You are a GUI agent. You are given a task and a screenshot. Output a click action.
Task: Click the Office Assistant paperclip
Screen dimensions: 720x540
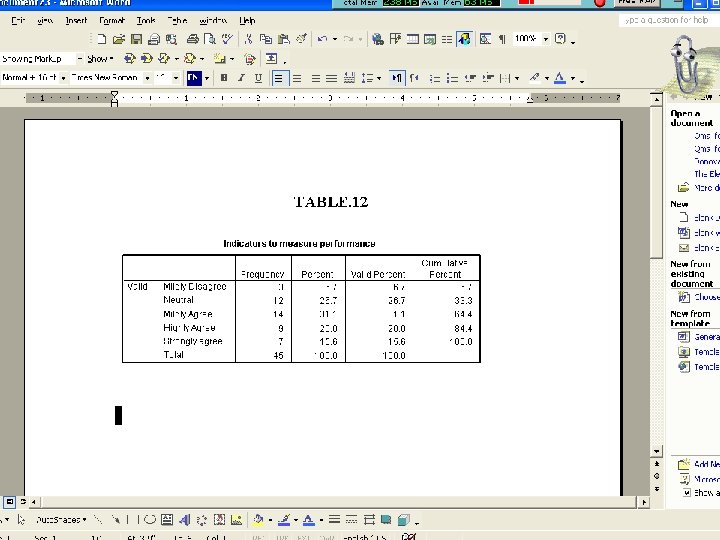coord(686,64)
